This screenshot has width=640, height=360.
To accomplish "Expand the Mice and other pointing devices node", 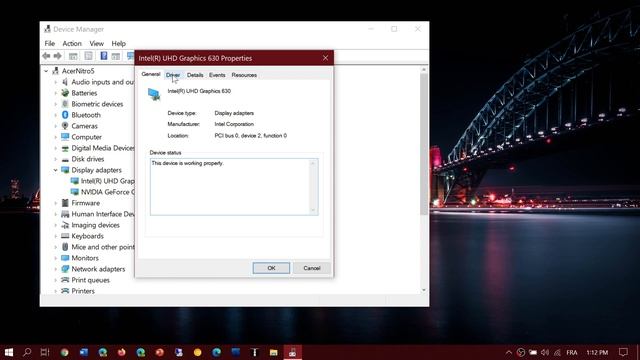I will click(56, 247).
